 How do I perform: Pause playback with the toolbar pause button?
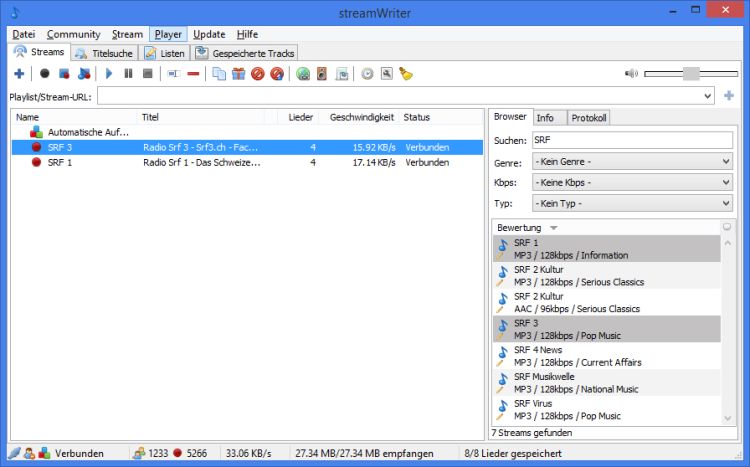pos(128,74)
